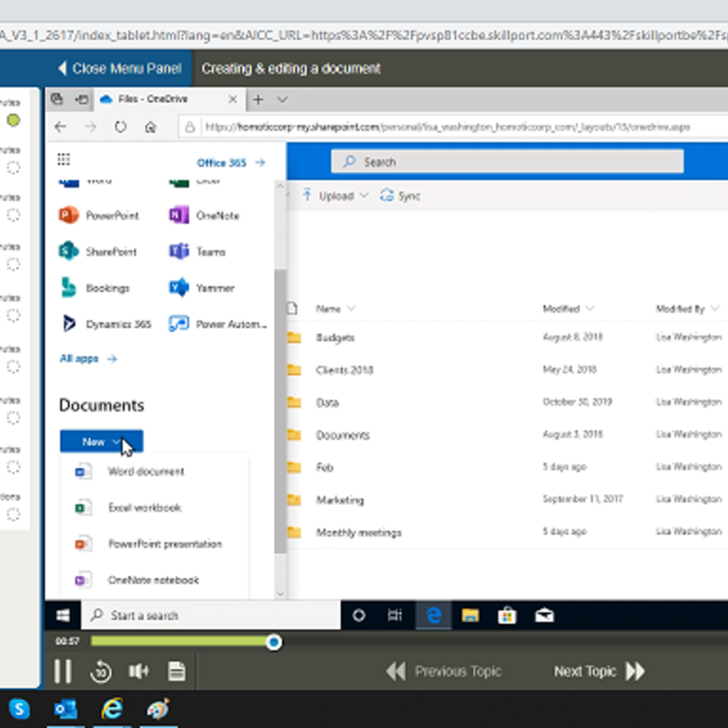This screenshot has height=728, width=728.
Task: Open the Data folder
Action: 328,402
